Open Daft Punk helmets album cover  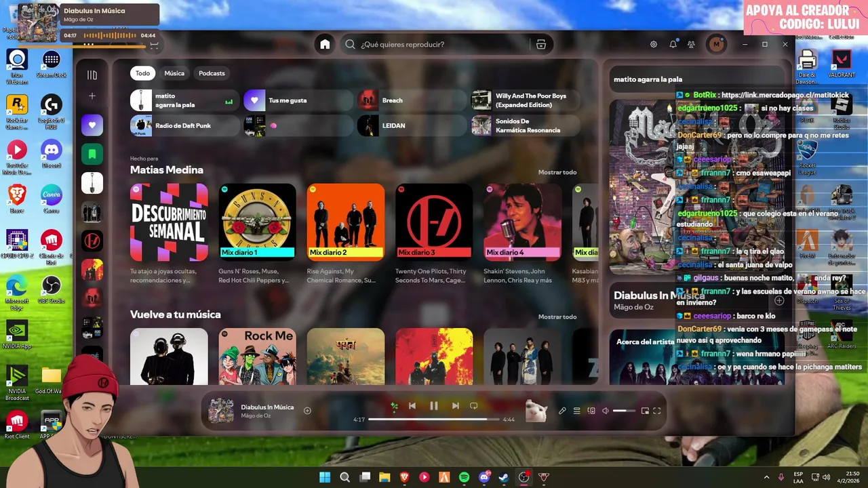point(169,357)
